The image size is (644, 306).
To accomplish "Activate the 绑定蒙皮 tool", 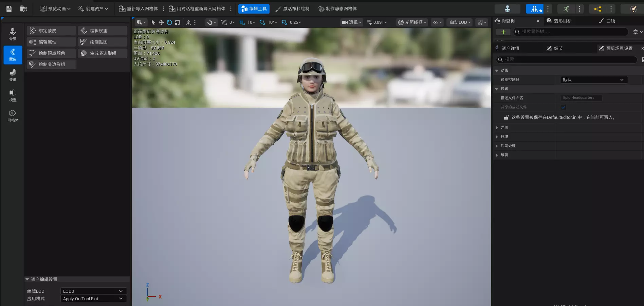I will (x=51, y=31).
